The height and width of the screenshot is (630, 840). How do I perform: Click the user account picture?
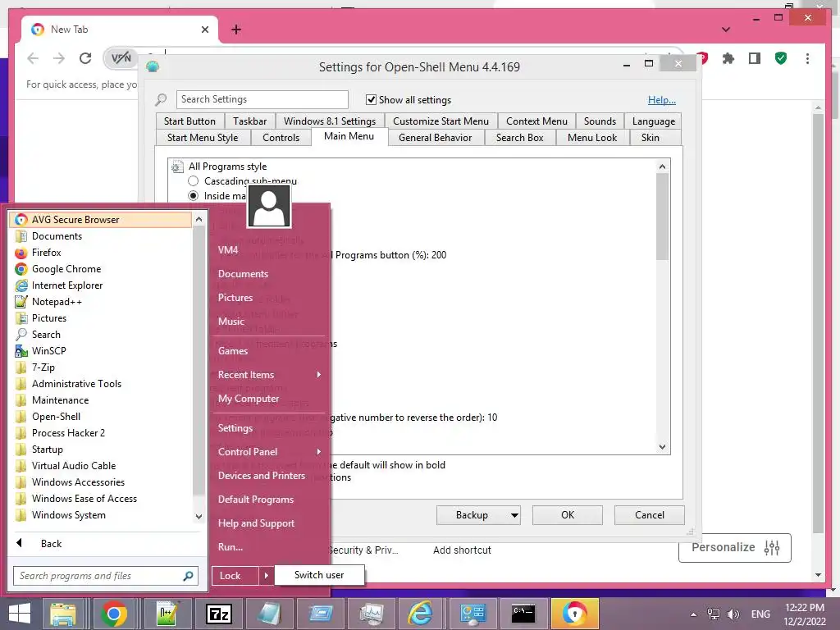269,206
